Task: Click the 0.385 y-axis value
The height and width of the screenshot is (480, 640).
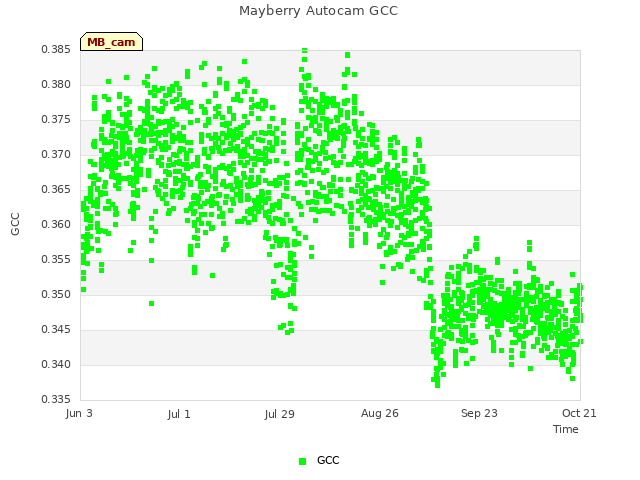Action: click(56, 50)
